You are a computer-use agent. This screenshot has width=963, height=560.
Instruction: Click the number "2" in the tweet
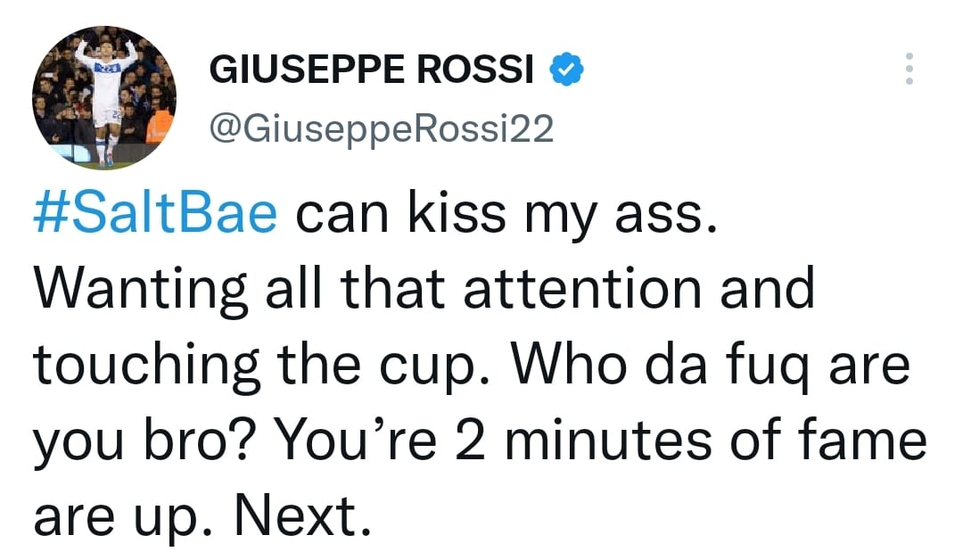(x=472, y=441)
